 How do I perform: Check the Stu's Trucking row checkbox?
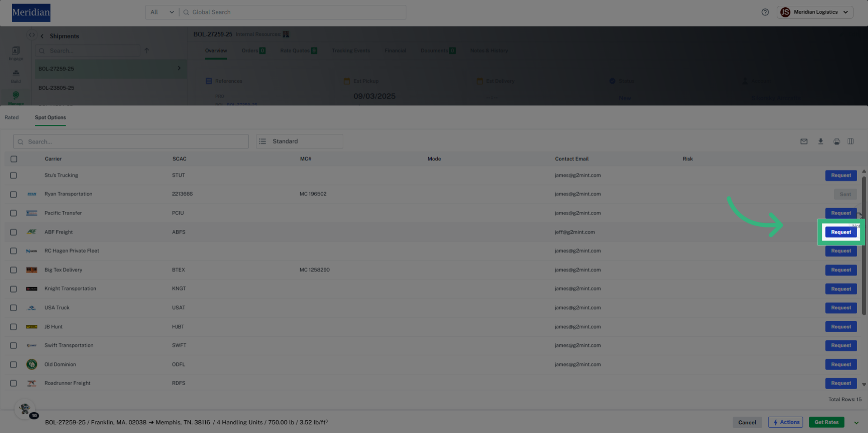[x=14, y=176]
